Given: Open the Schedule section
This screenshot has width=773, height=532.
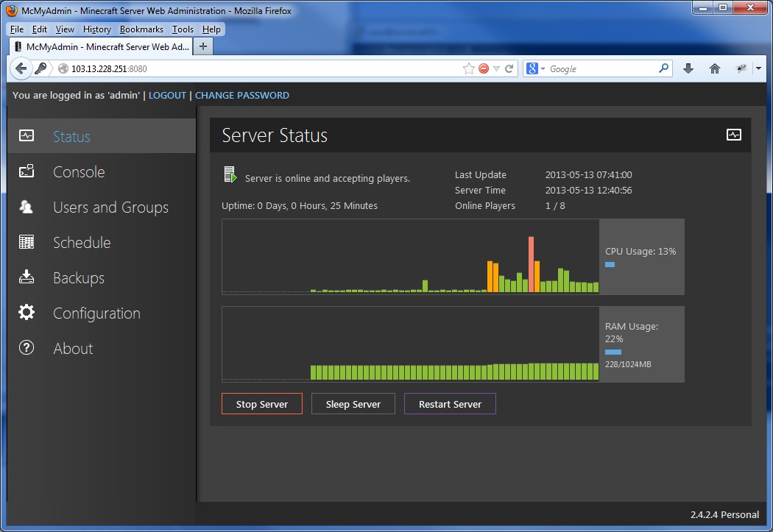Looking at the screenshot, I should tap(102, 242).
